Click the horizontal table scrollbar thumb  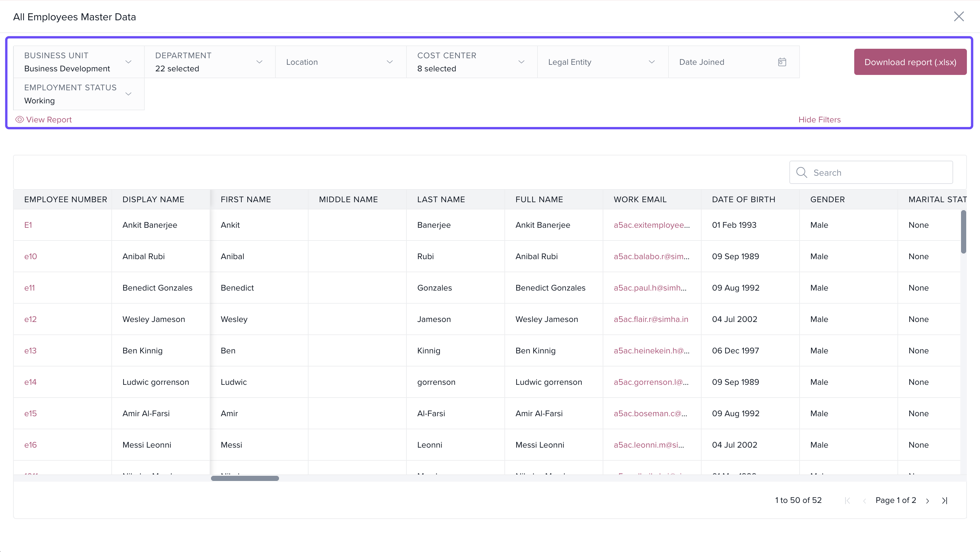coord(245,478)
